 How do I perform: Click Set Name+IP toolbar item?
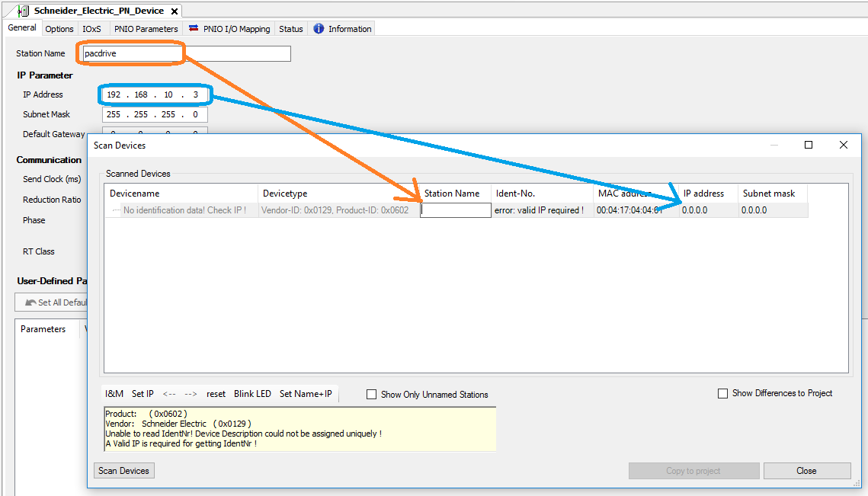(306, 394)
